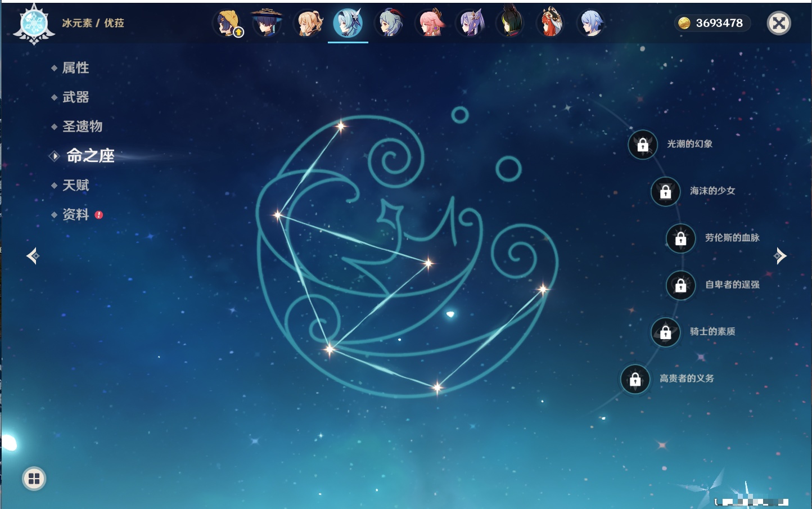Click the lock icon for 海沫的少女
The width and height of the screenshot is (812, 509).
click(666, 191)
